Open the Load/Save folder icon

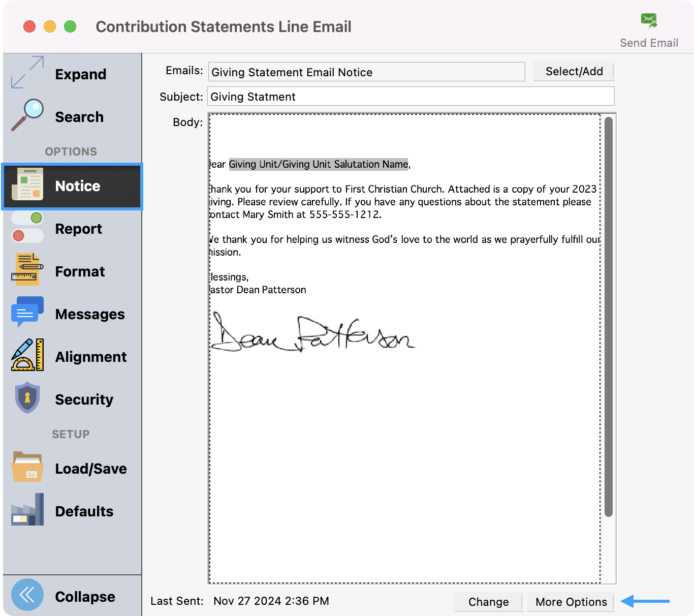click(27, 467)
